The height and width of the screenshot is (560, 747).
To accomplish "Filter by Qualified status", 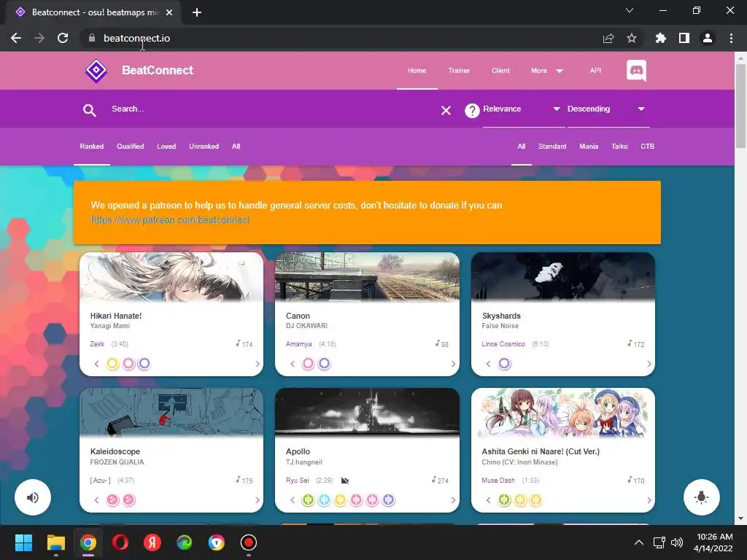I will coord(130,146).
